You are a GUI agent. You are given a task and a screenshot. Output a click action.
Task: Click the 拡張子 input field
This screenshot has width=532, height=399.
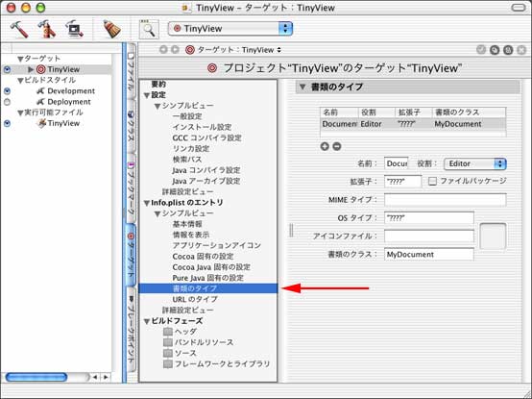pyautogui.click(x=402, y=182)
